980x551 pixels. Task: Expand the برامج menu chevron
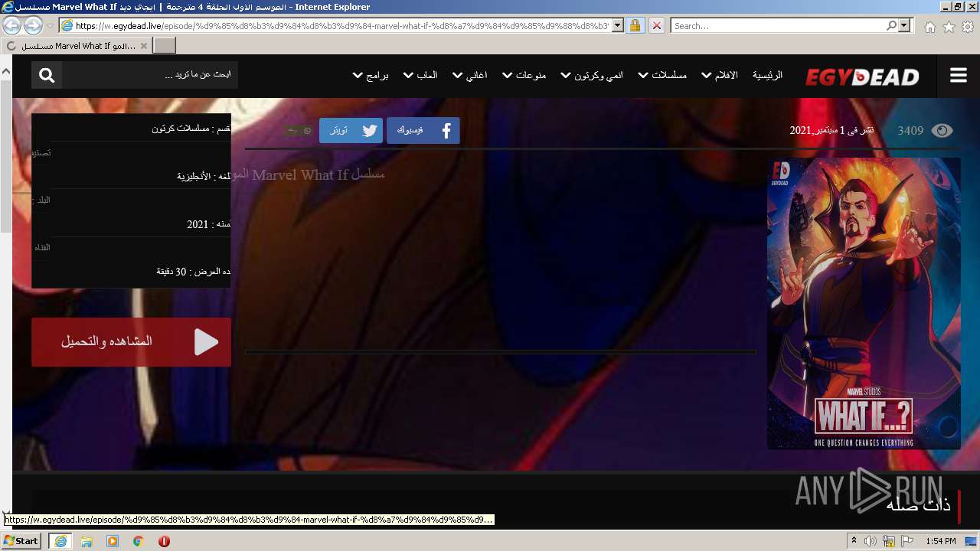[357, 75]
